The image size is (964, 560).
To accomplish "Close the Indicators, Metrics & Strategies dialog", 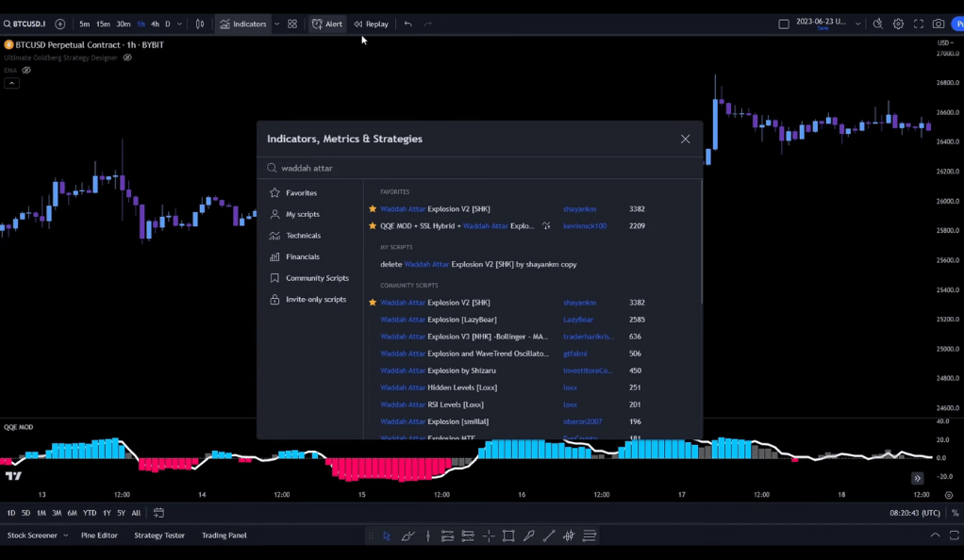I will coord(685,139).
